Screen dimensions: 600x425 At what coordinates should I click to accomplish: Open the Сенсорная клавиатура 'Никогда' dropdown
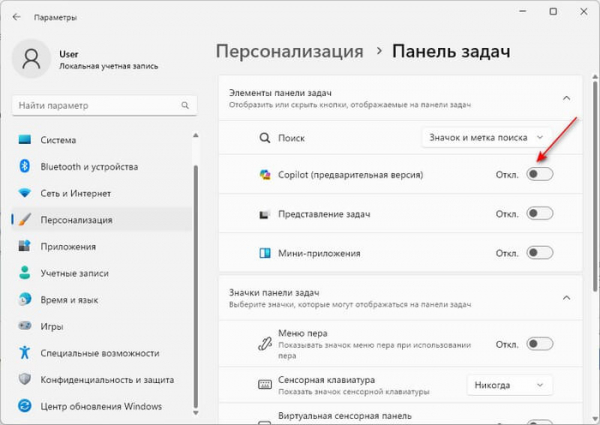[510, 385]
